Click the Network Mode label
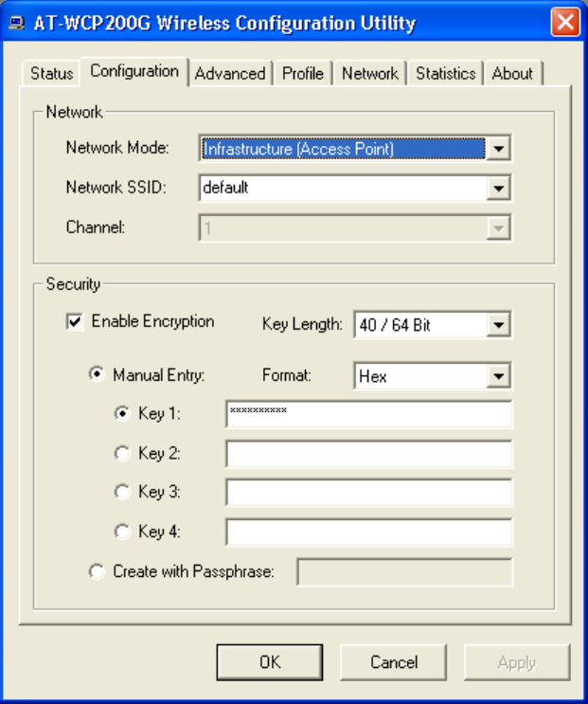 [x=117, y=147]
